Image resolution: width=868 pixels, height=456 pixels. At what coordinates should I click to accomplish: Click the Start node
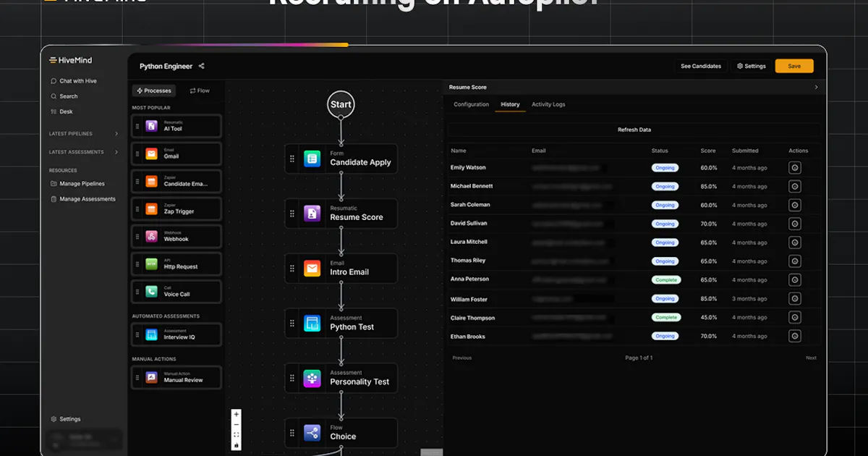tap(341, 104)
